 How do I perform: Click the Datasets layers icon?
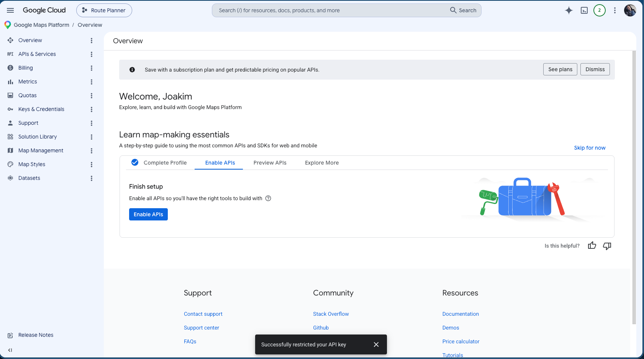[x=10, y=178]
